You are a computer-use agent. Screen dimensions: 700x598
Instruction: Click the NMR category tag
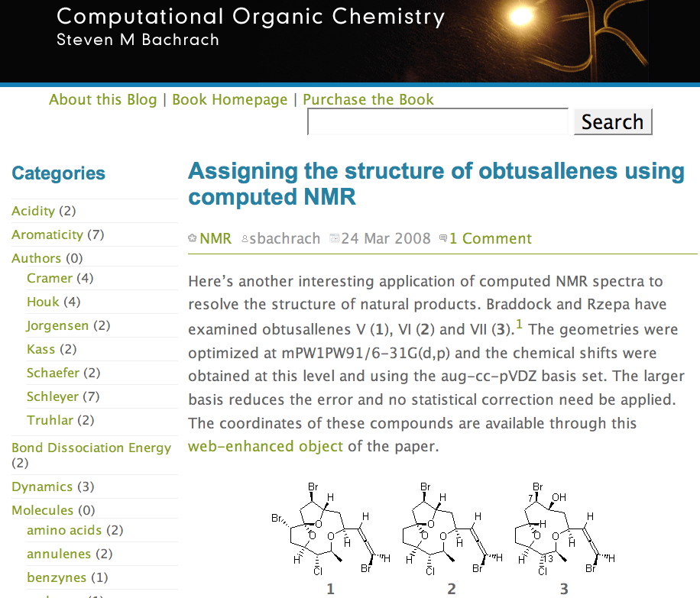pos(216,239)
